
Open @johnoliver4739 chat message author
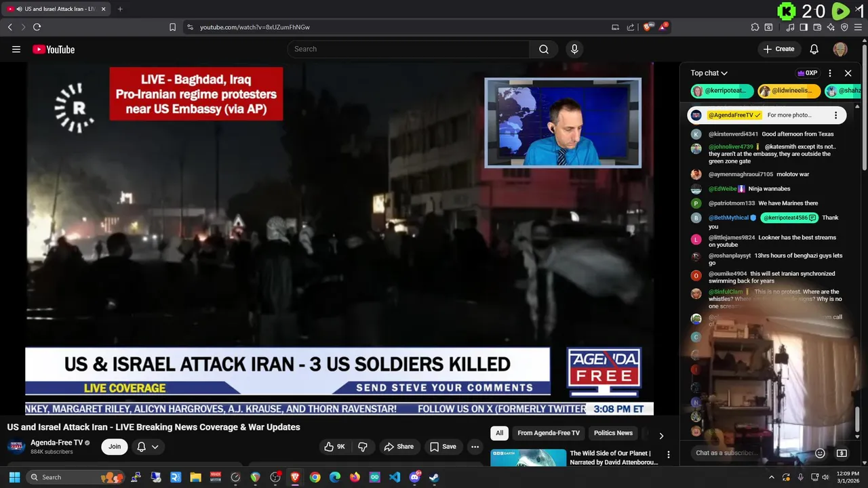coord(731,146)
